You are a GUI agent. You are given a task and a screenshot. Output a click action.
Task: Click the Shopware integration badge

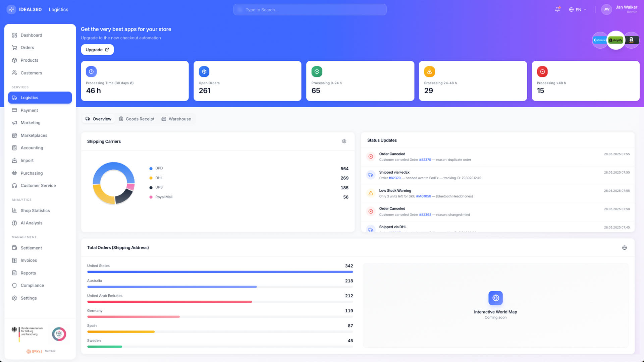pyautogui.click(x=599, y=40)
